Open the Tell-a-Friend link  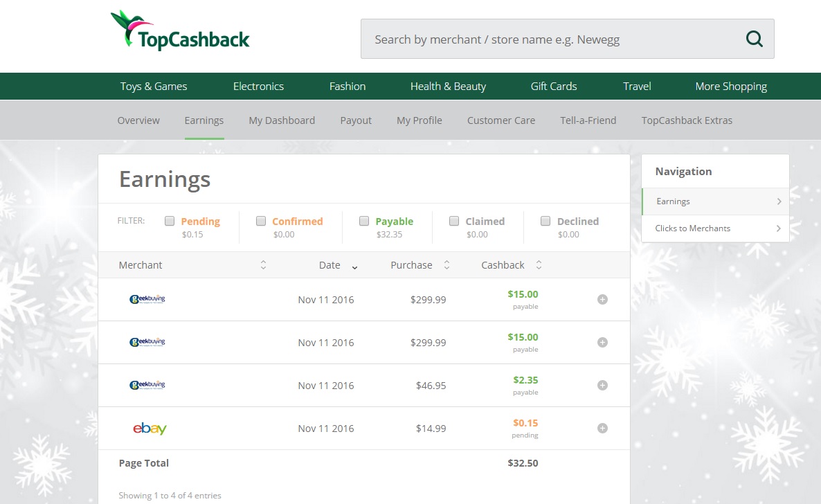[x=588, y=120]
